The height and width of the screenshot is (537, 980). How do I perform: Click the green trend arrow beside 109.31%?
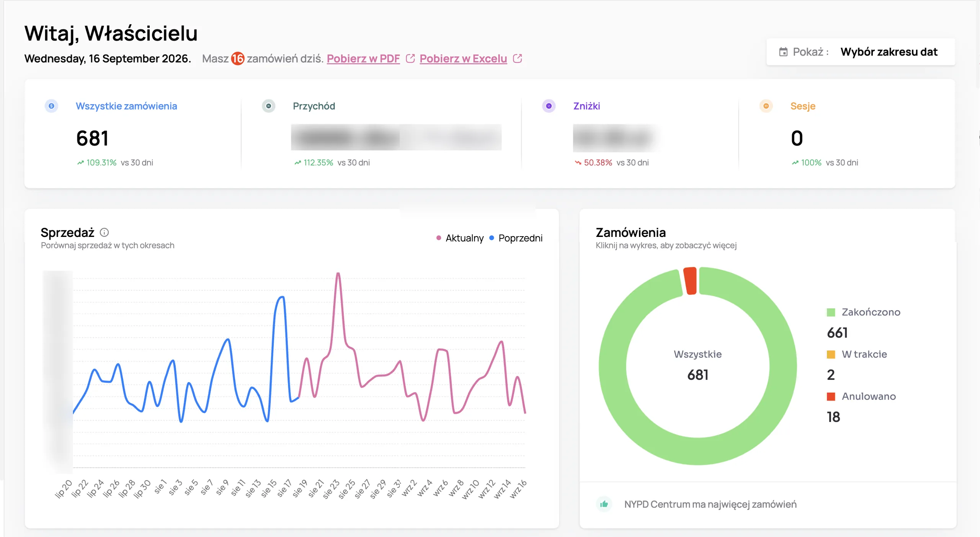pos(80,163)
